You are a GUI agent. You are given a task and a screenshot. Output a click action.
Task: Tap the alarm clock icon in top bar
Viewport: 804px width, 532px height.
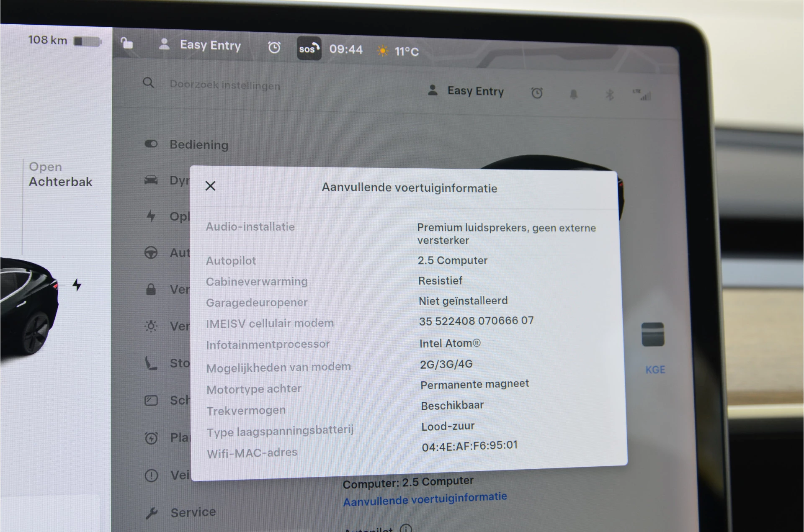pos(274,47)
